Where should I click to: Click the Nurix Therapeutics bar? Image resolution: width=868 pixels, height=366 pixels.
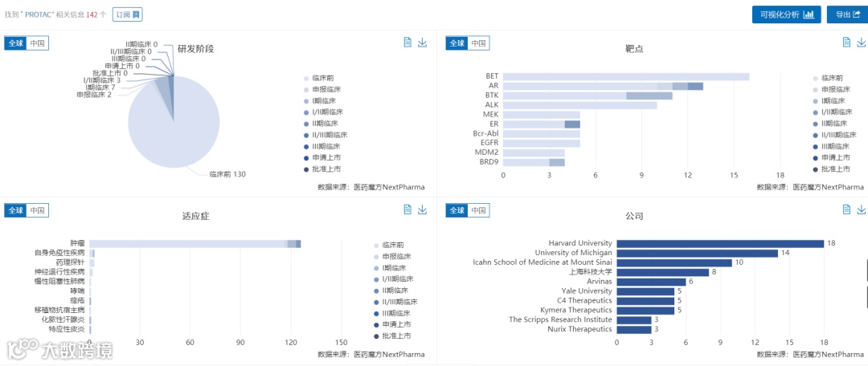634,330
